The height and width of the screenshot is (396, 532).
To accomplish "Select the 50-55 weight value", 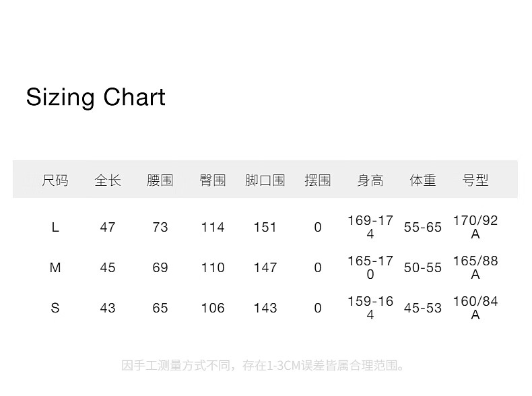I will coord(423,267).
